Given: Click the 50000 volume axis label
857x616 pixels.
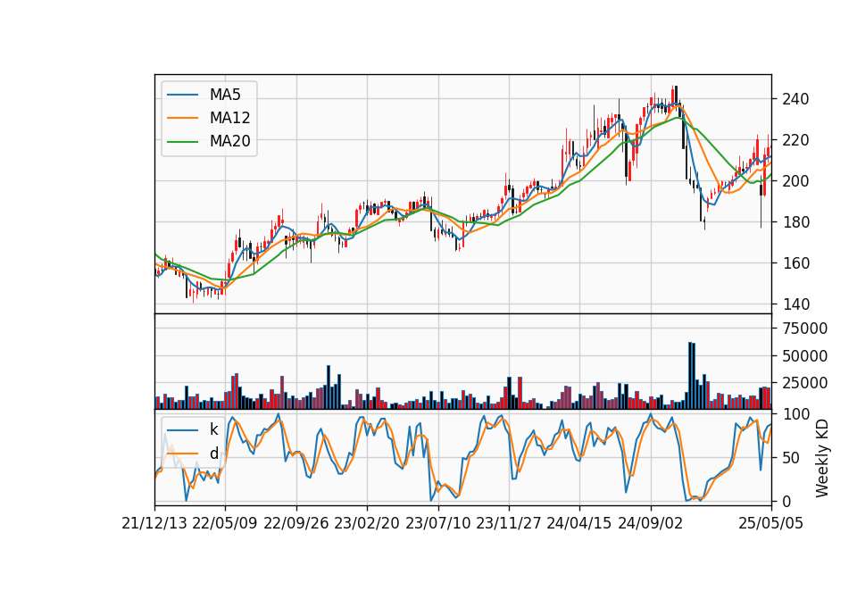Looking at the screenshot, I should pos(804,356).
